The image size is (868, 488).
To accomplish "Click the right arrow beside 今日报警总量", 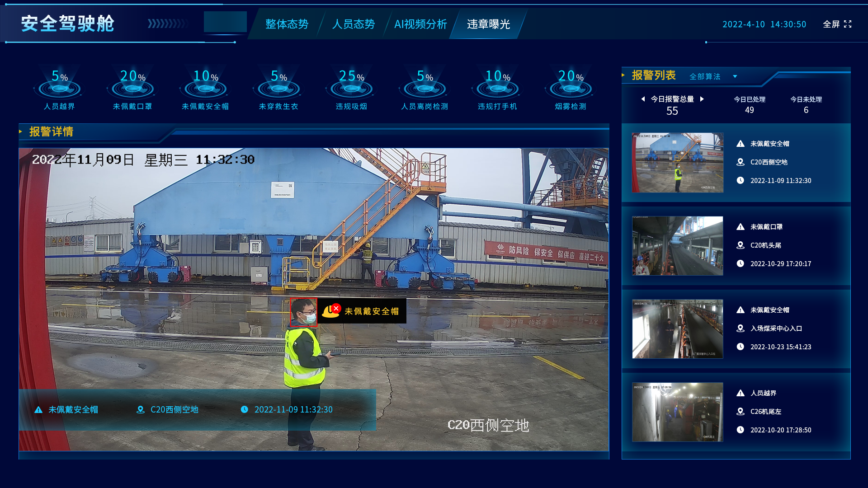I will [702, 99].
